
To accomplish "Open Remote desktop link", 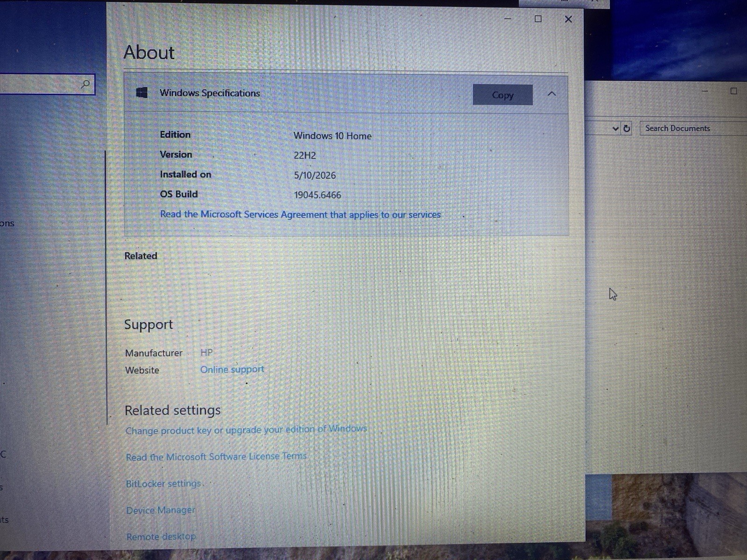I will pos(161,537).
